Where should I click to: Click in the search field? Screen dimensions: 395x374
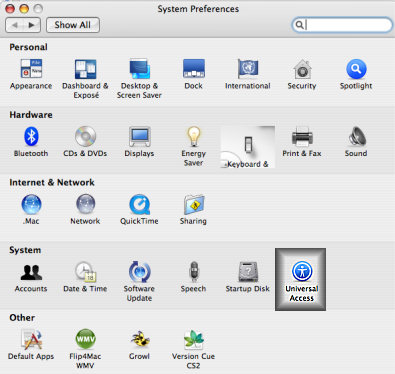pos(342,25)
